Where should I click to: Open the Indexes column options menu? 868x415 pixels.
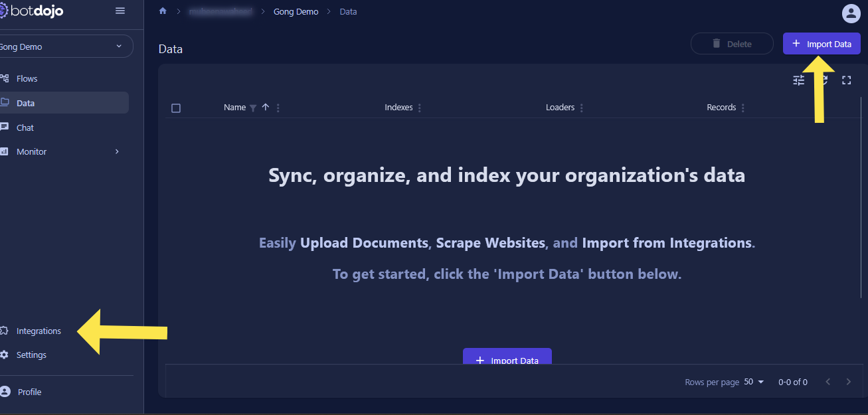click(420, 108)
